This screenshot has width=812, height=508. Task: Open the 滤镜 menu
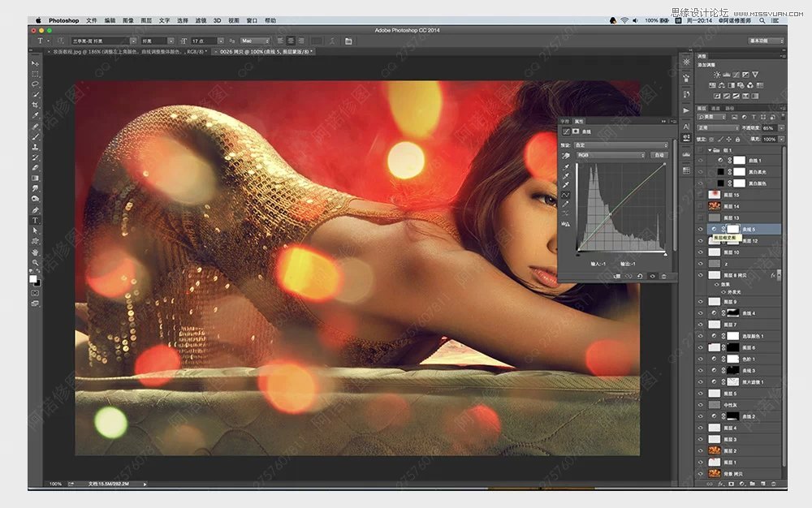199,20
